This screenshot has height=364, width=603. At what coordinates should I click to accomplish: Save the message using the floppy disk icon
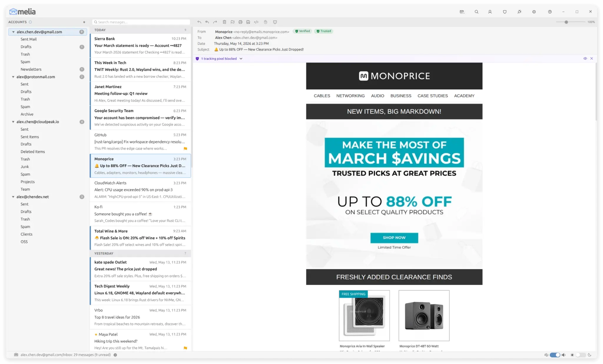248,22
